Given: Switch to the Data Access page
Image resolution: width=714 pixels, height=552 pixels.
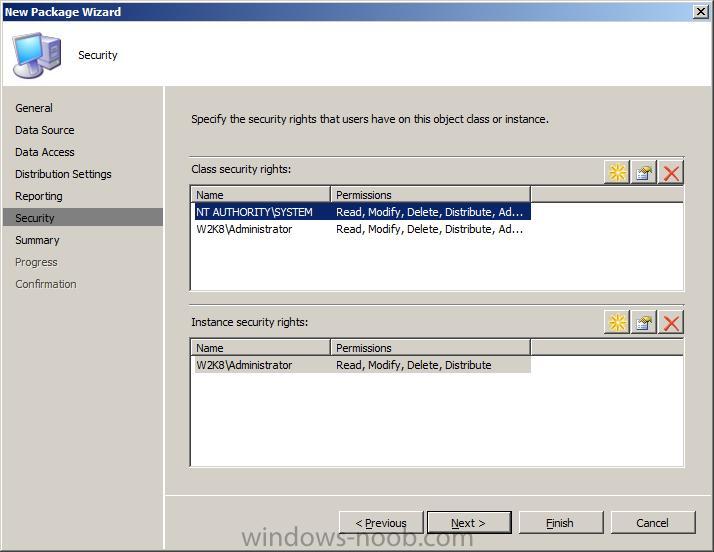Looking at the screenshot, I should tap(45, 152).
